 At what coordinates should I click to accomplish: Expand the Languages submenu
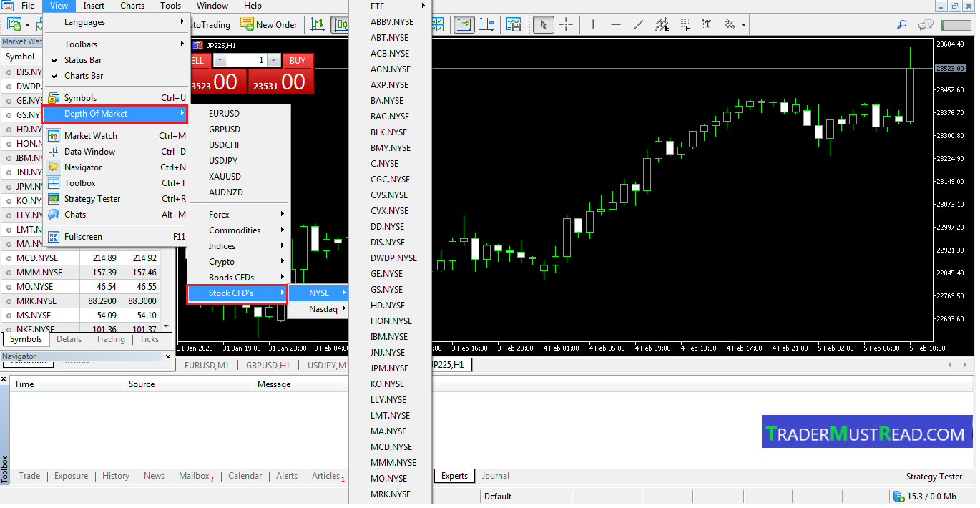(115, 22)
